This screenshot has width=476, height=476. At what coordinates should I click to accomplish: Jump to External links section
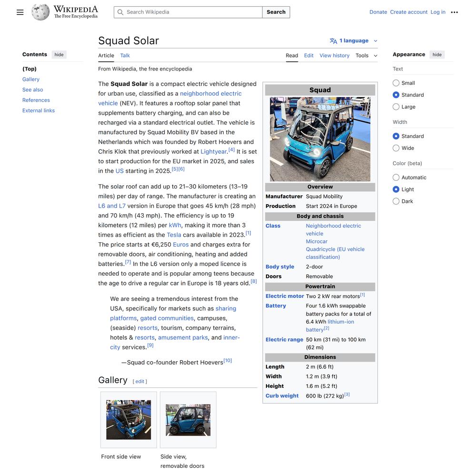click(38, 110)
